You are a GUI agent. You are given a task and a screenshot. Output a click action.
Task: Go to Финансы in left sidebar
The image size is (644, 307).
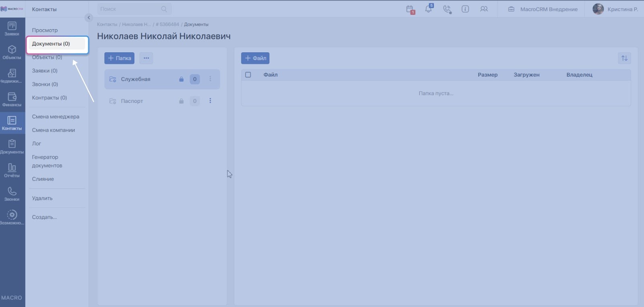click(x=12, y=99)
